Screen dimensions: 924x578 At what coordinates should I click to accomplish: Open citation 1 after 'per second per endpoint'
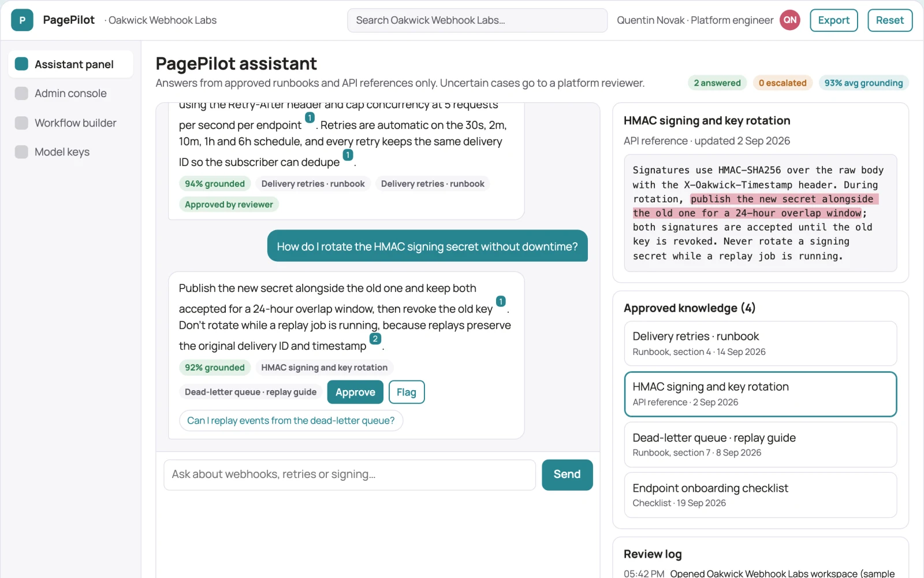[x=310, y=118]
